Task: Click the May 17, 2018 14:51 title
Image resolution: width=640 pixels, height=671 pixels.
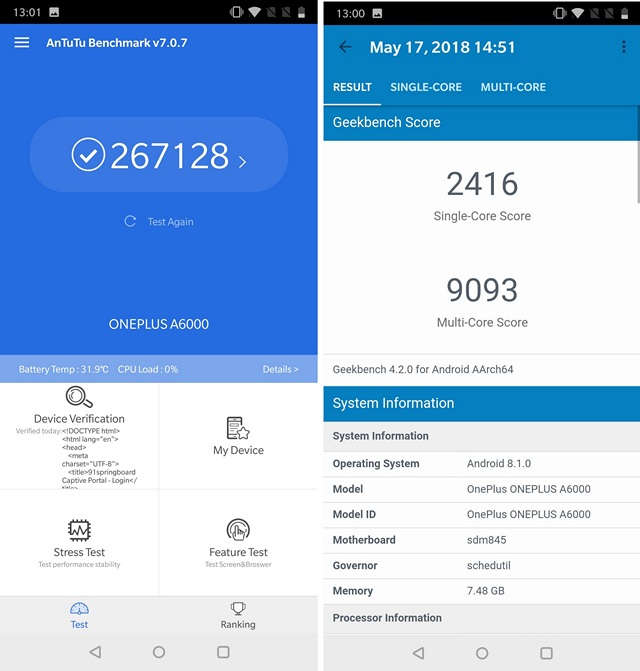Action: [x=442, y=47]
